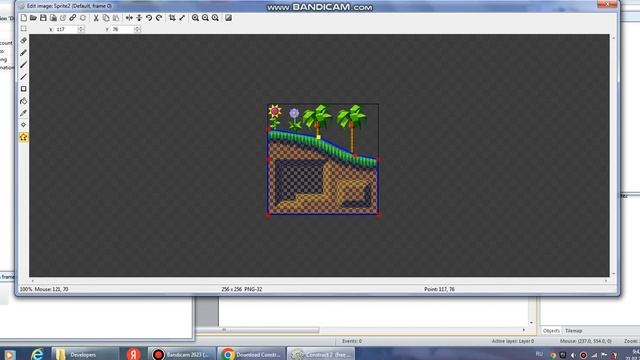Switch to the Tilemap tab in Construct 2

click(x=573, y=331)
